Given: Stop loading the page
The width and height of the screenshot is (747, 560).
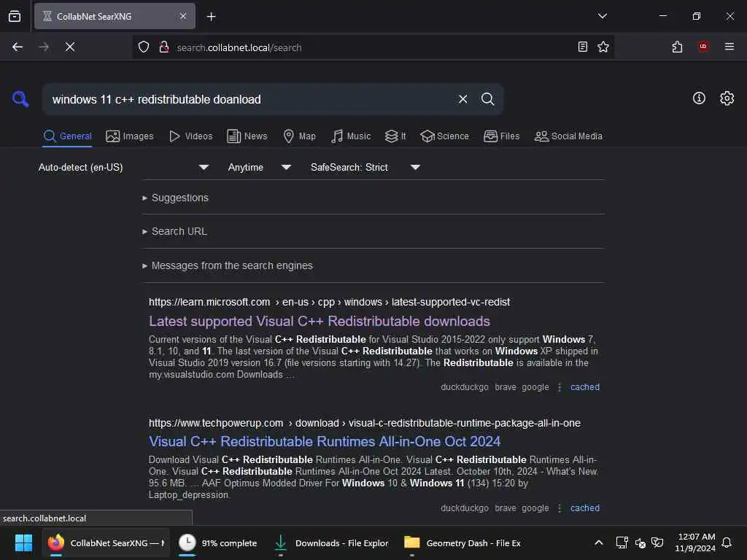Looking at the screenshot, I should coord(70,47).
